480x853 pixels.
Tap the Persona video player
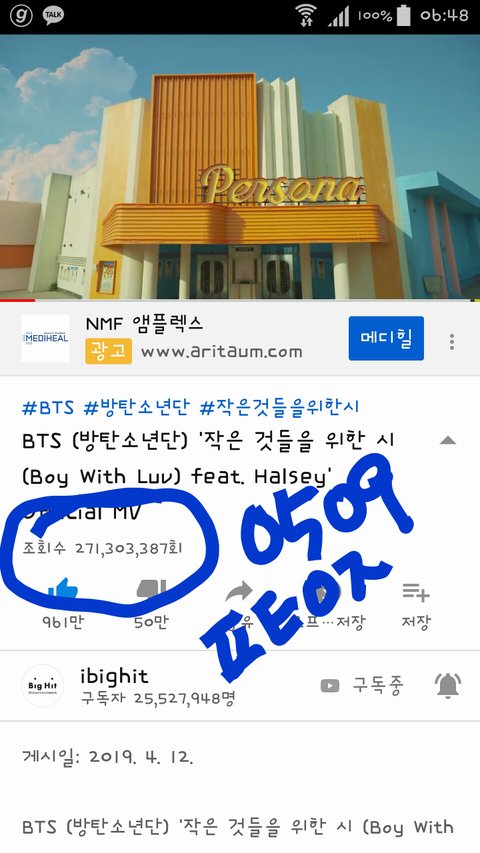click(240, 167)
